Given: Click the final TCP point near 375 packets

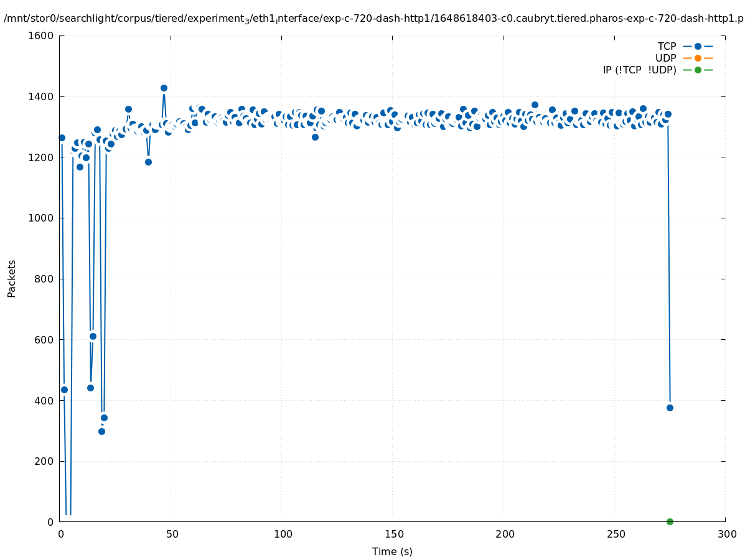Looking at the screenshot, I should 670,408.
